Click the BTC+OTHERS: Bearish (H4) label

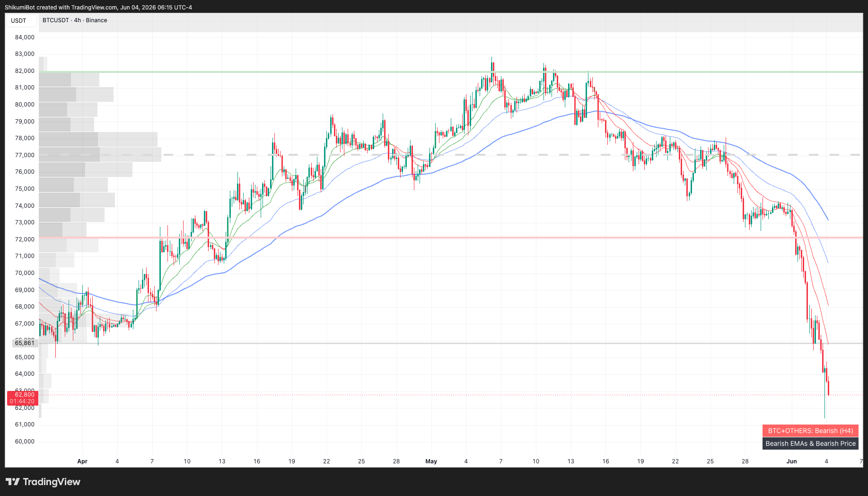tap(810, 431)
